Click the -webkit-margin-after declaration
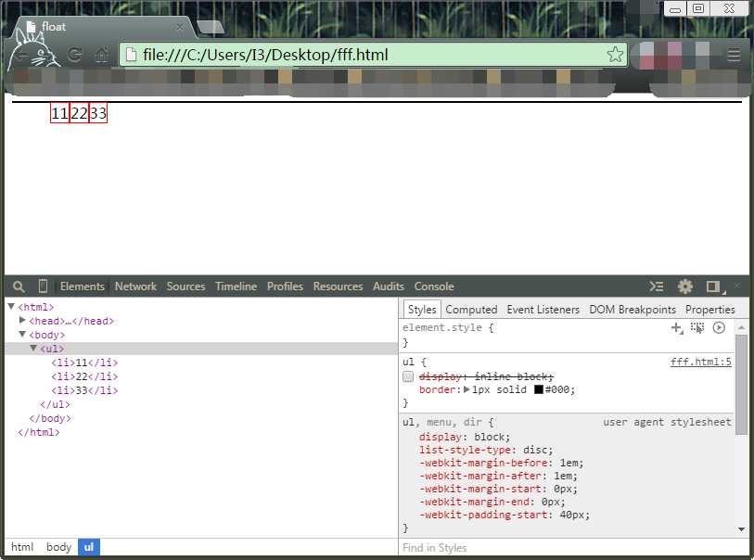 point(498,477)
